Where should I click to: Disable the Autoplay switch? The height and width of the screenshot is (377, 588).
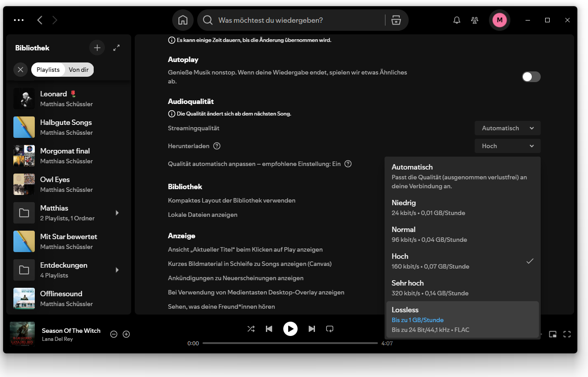pyautogui.click(x=530, y=77)
